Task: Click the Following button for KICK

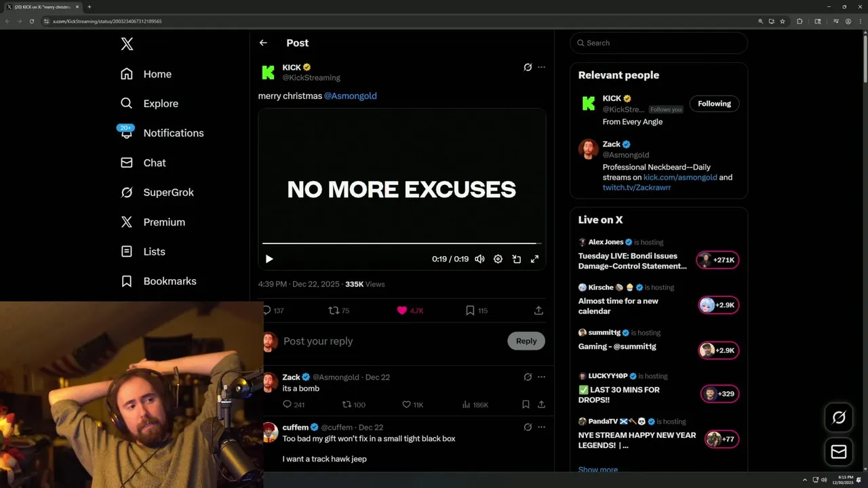Action: click(x=714, y=104)
